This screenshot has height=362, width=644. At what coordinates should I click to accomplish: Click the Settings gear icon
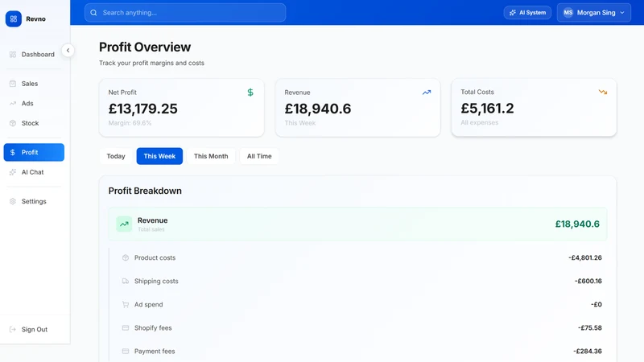coord(13,201)
